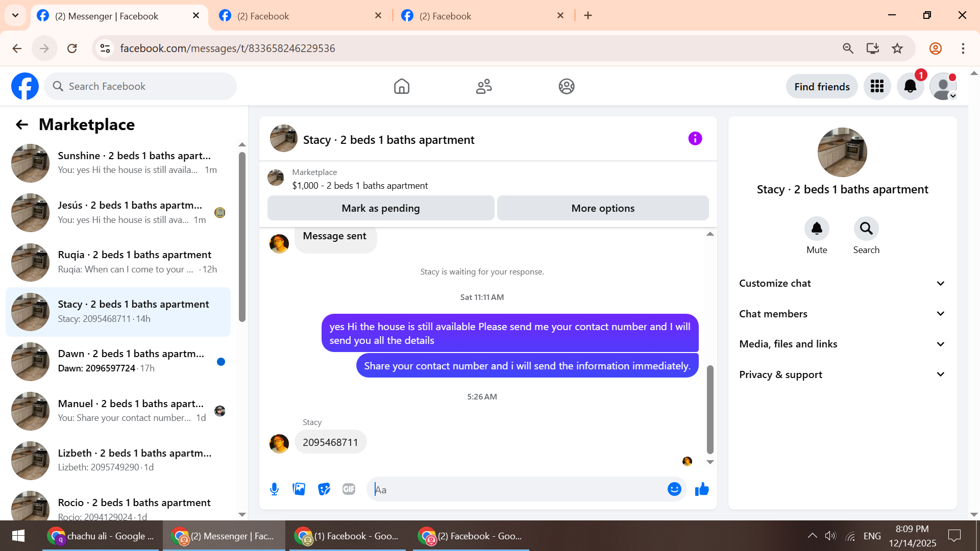Go to the Facebook Home tab

click(x=402, y=87)
